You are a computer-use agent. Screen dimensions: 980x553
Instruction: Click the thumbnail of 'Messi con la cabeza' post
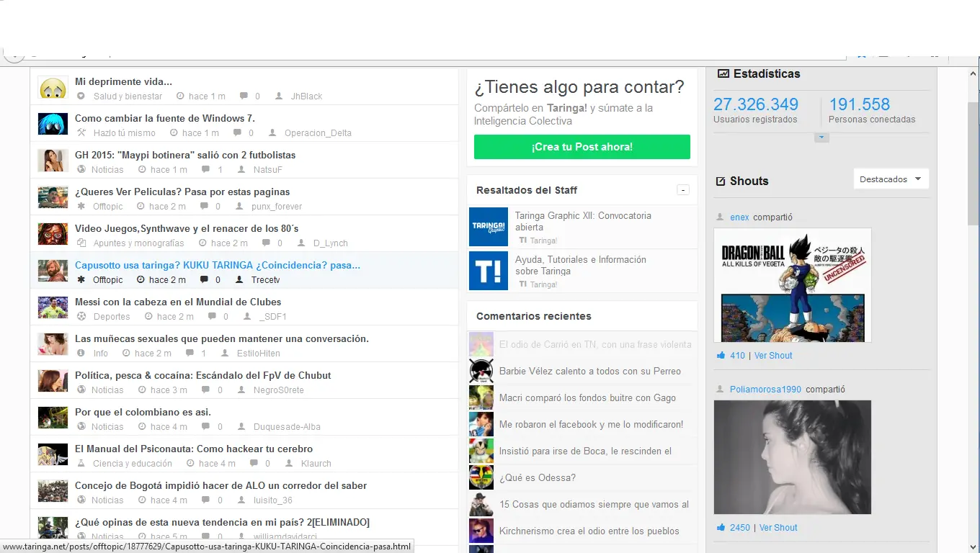click(53, 307)
